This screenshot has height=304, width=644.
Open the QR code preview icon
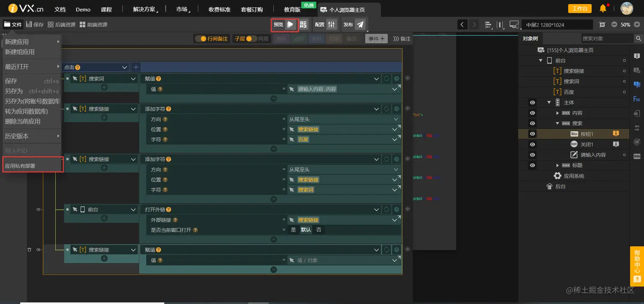(303, 25)
